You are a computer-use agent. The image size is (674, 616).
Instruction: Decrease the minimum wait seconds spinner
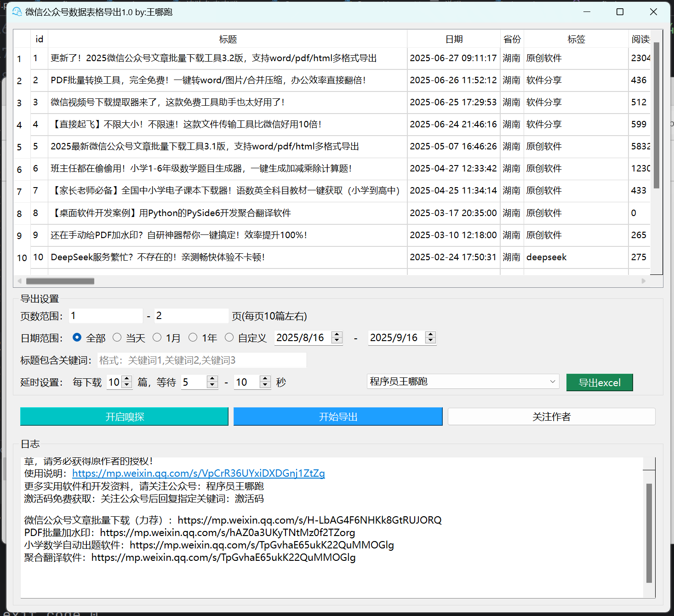(212, 385)
